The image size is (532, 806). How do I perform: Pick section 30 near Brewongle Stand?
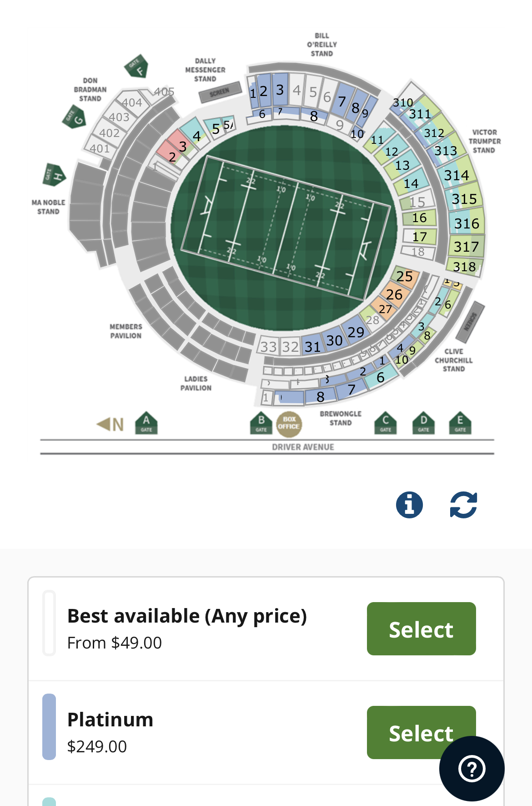pyautogui.click(x=334, y=340)
